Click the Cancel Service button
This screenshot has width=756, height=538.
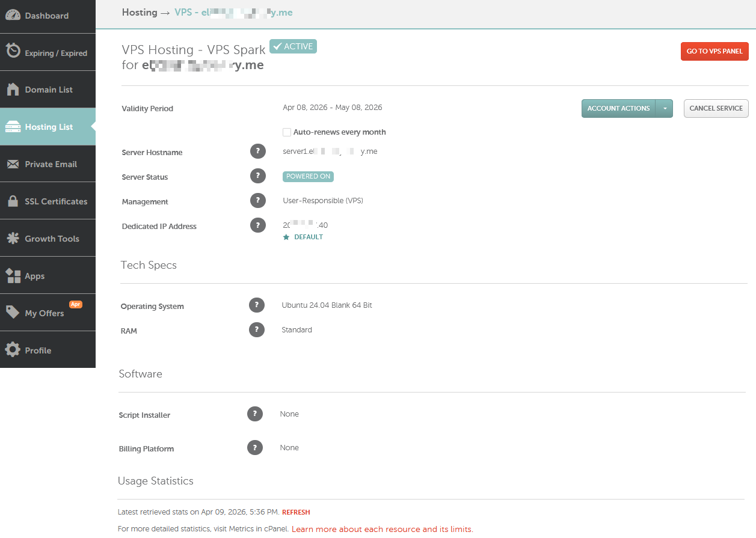[x=716, y=109]
